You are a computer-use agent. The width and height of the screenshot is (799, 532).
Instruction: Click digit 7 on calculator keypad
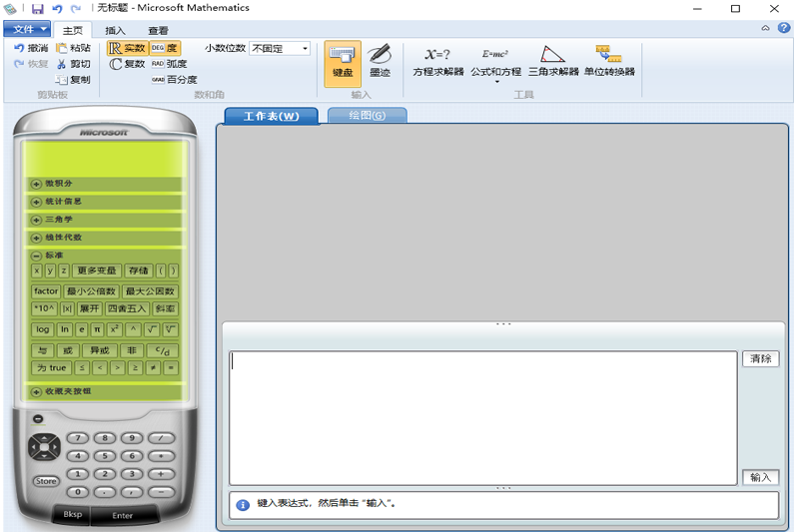pos(78,438)
